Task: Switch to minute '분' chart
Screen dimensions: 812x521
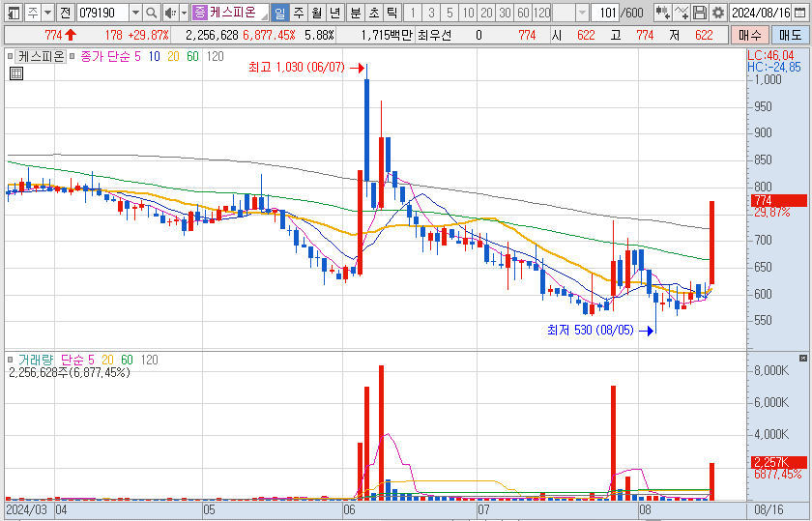Action: click(356, 13)
